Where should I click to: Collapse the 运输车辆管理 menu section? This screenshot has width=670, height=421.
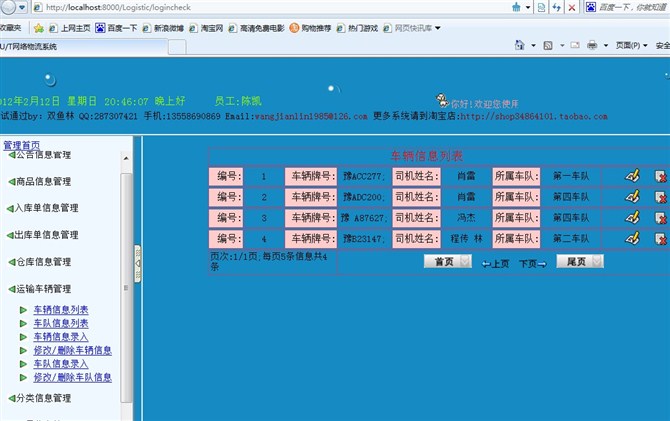(44, 288)
